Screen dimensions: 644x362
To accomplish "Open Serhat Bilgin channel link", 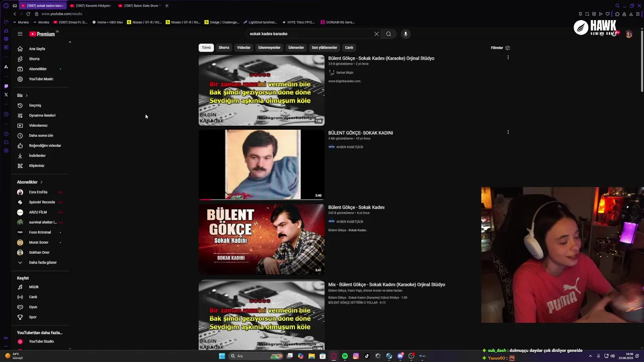I will pos(345,72).
